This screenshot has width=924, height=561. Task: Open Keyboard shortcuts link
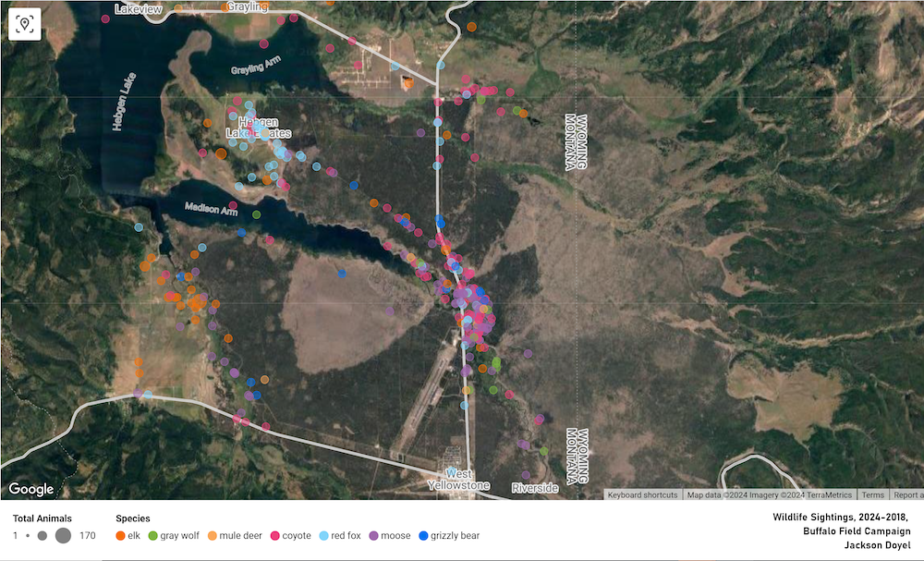[x=643, y=494]
